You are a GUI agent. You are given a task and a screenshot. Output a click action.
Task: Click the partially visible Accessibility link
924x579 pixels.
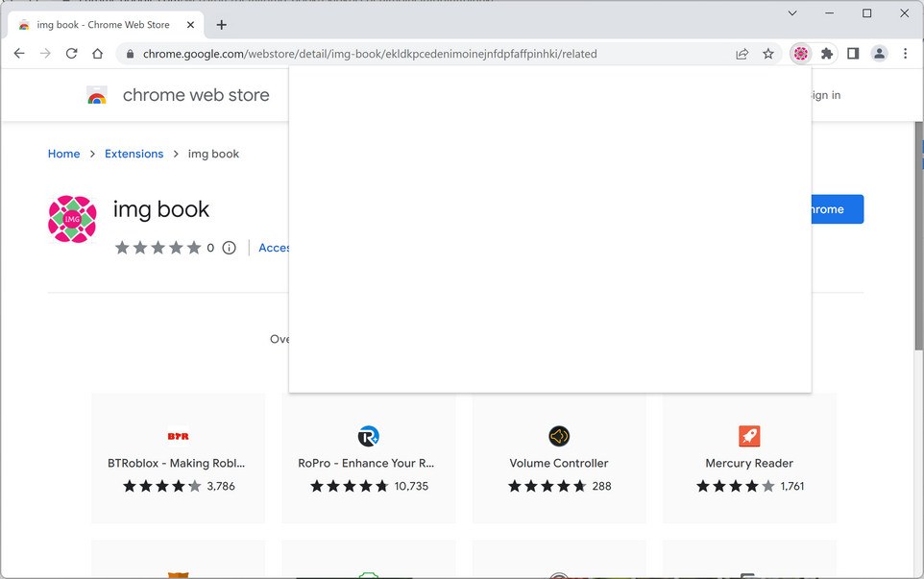click(274, 248)
